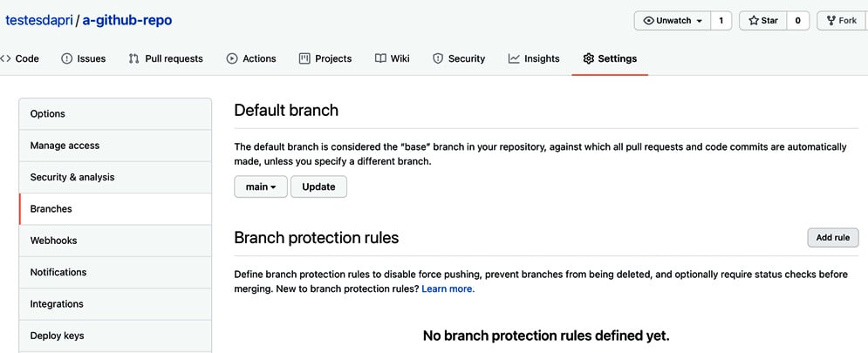Click the Insights graph icon
The image size is (868, 353).
[x=515, y=58]
